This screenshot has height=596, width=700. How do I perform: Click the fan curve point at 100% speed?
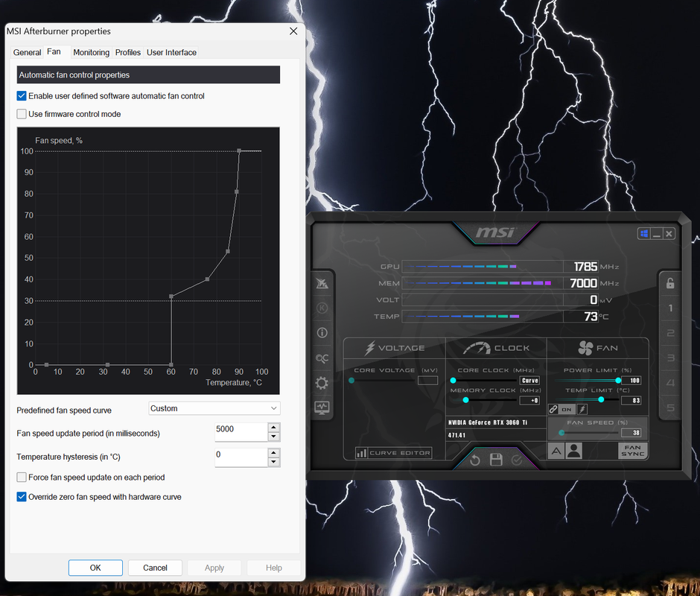point(239,151)
